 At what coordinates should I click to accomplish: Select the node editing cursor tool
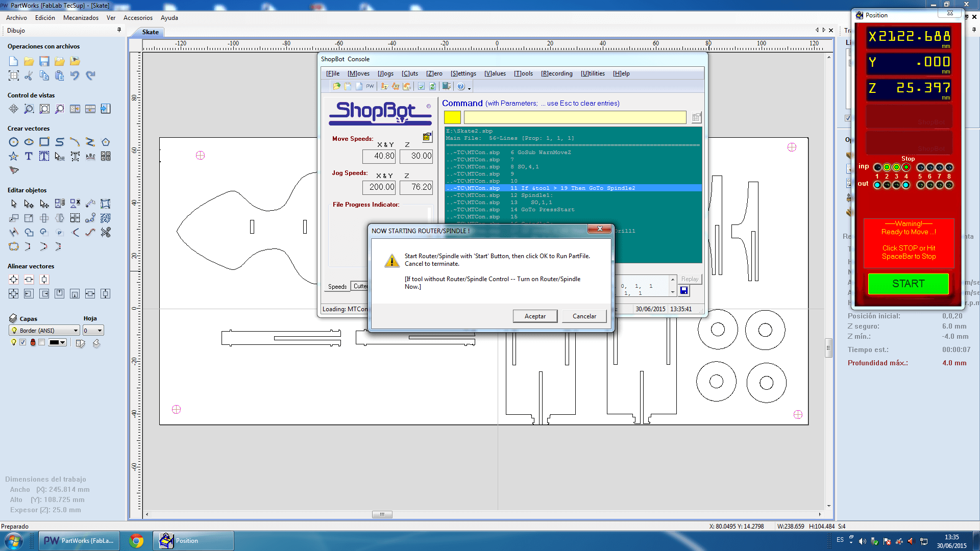tap(29, 204)
